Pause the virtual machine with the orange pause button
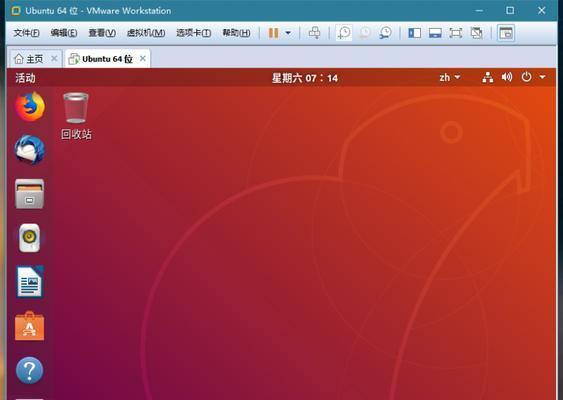The width and height of the screenshot is (563, 400). 274,33
